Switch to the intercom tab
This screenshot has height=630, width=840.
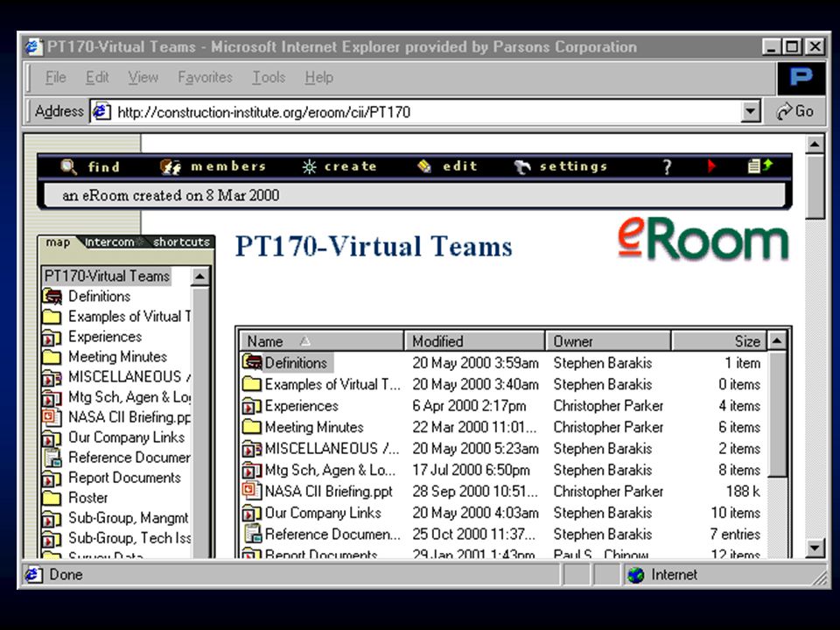(x=109, y=242)
